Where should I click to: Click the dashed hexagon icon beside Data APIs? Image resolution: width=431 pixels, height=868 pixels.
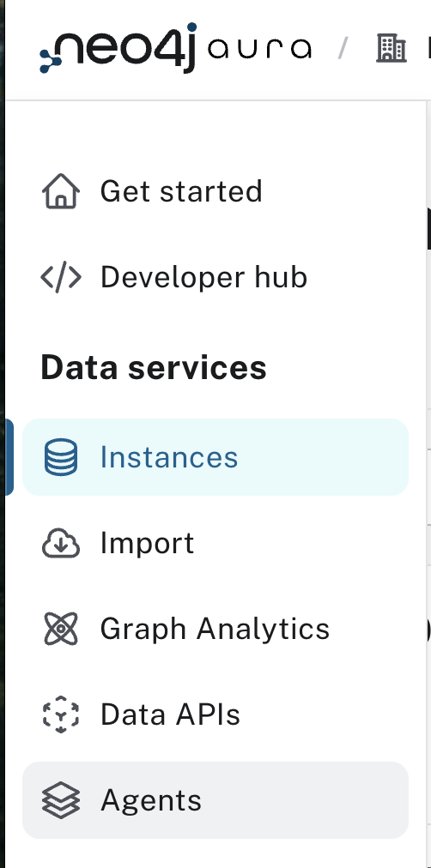pyautogui.click(x=61, y=714)
